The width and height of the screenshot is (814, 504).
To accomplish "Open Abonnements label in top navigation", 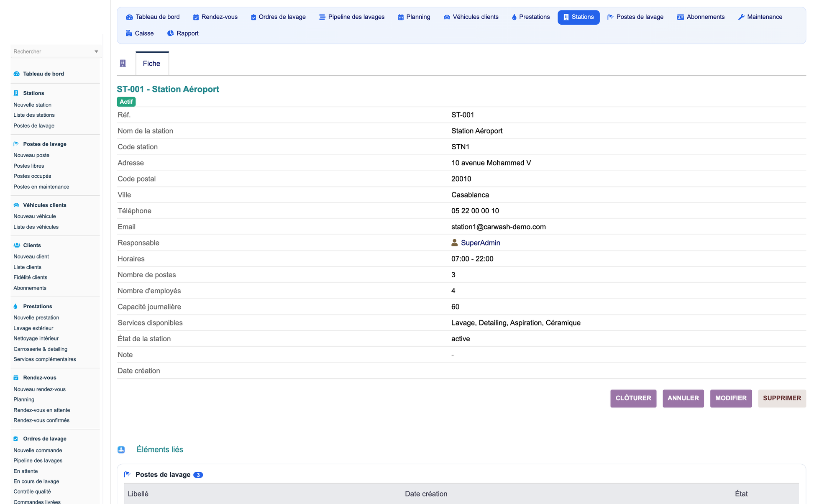I will click(705, 17).
